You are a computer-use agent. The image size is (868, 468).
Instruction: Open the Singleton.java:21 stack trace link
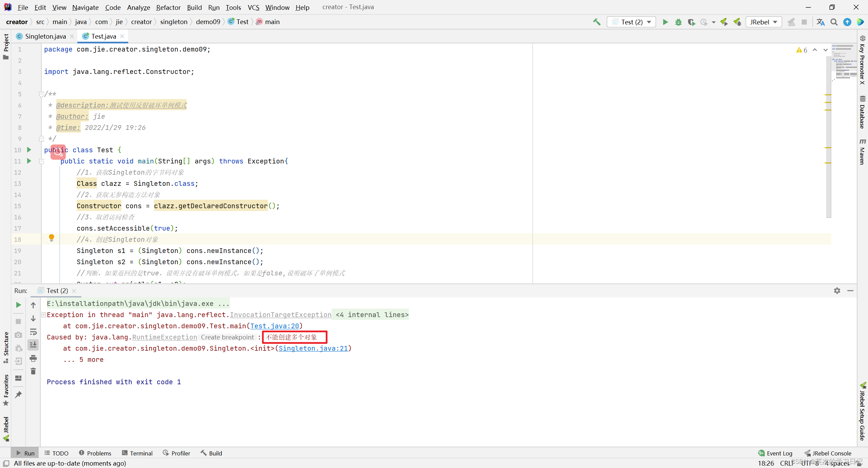(x=313, y=348)
